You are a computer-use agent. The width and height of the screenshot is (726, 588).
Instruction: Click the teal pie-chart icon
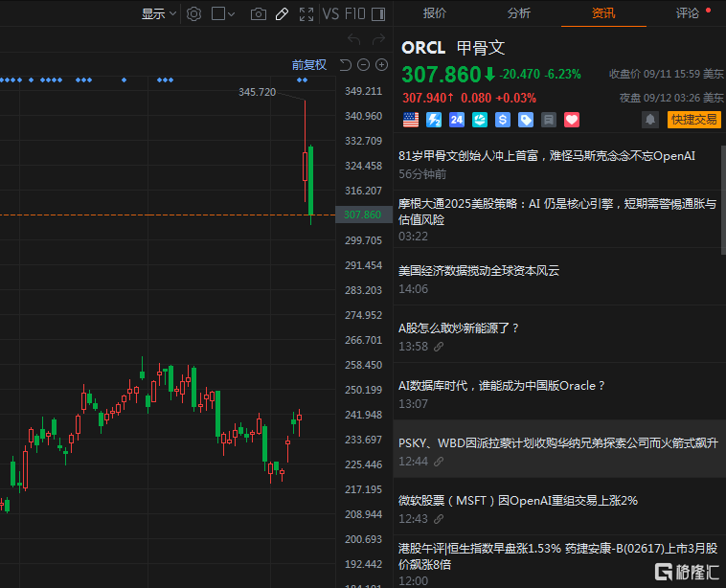pos(480,120)
